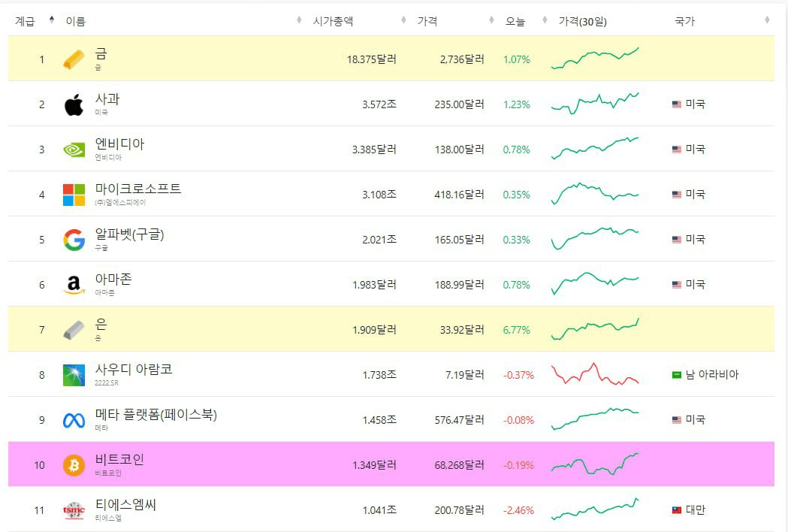Click the TSMC logo icon
This screenshot has width=788, height=532.
74,510
